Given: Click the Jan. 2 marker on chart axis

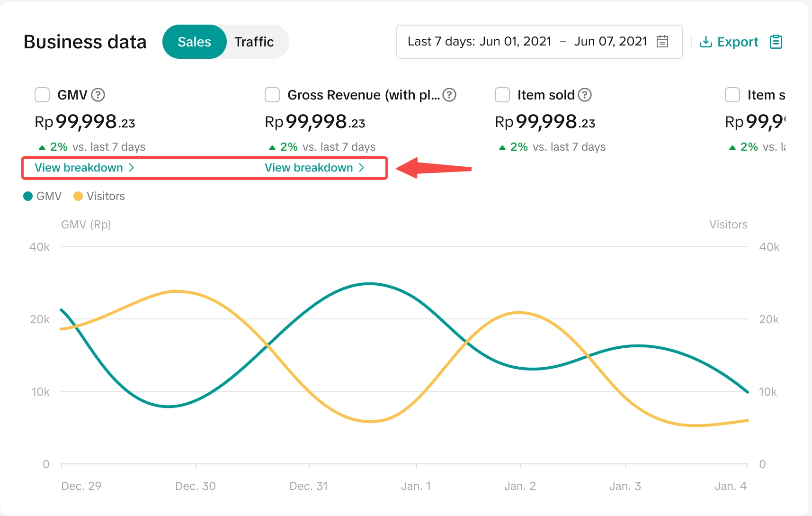Looking at the screenshot, I should click(520, 486).
